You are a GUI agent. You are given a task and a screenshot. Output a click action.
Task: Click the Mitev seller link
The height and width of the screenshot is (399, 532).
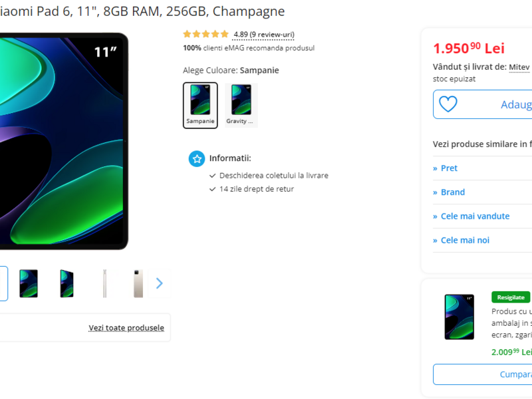coord(519,67)
